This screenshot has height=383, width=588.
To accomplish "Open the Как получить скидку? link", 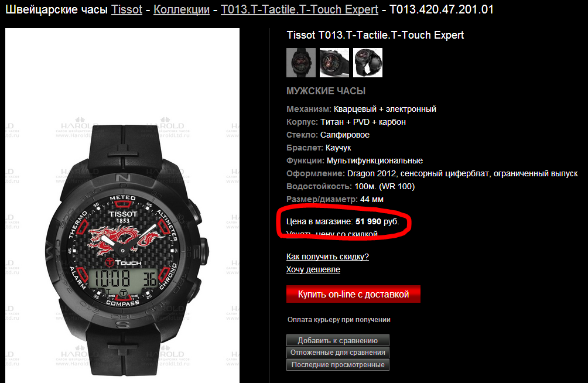I will (x=327, y=257).
